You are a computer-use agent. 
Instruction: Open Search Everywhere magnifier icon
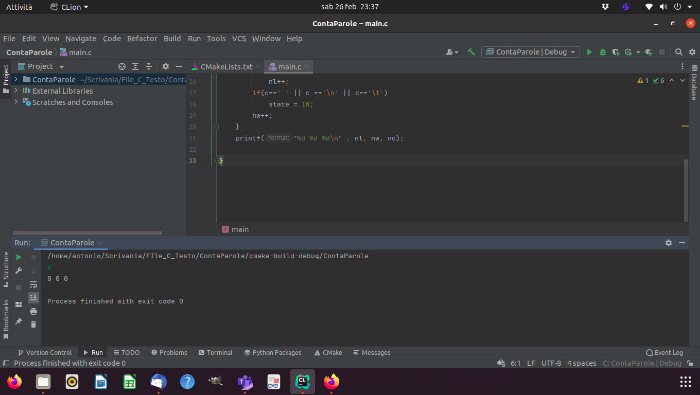(679, 52)
